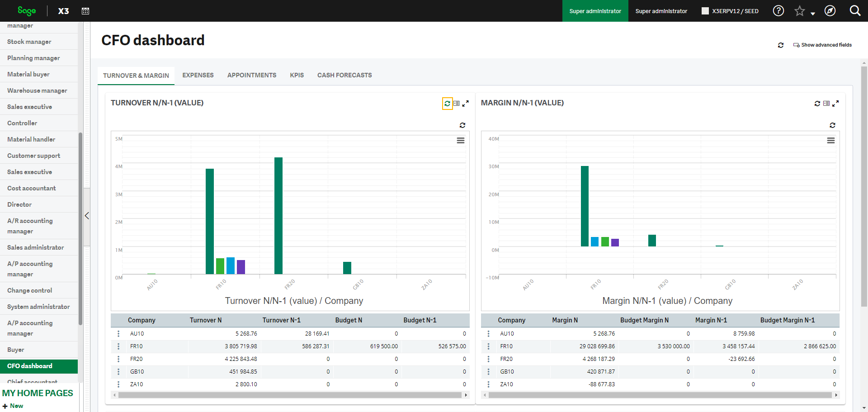868x412 pixels.
Task: Open the Turnover chart hamburger menu
Action: [460, 141]
